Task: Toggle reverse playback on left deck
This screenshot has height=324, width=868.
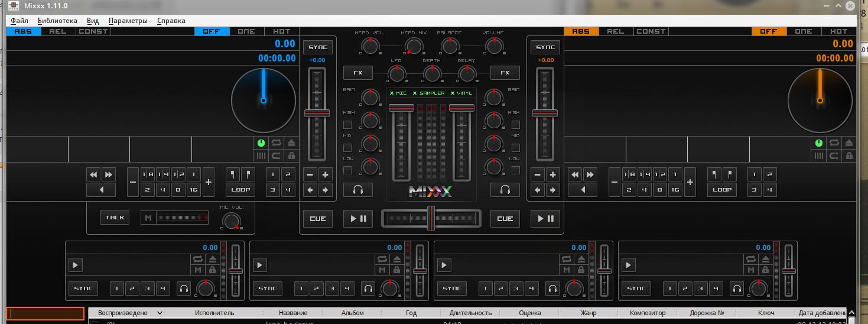Action: tap(101, 190)
